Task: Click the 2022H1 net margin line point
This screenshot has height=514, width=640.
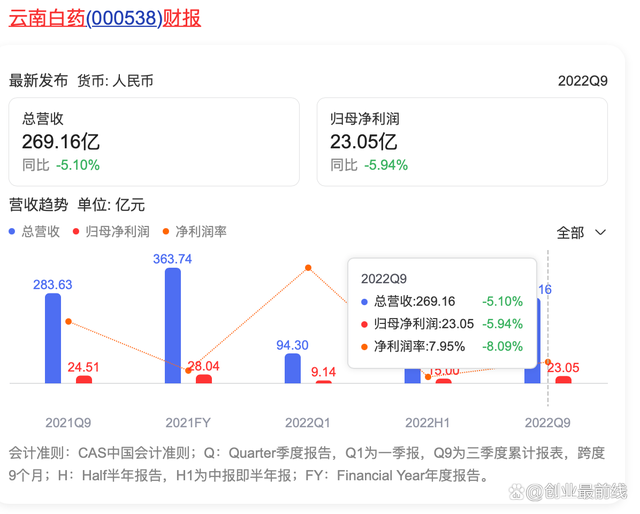Action: pyautogui.click(x=428, y=377)
